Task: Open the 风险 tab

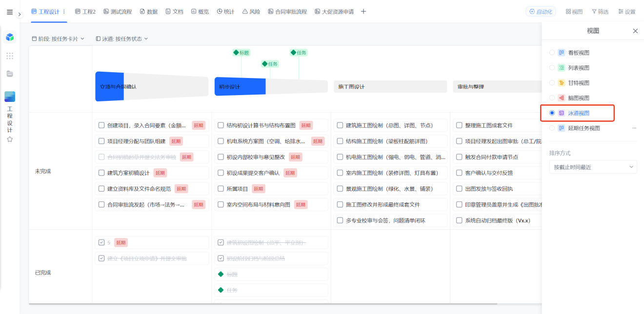Action: (251, 12)
